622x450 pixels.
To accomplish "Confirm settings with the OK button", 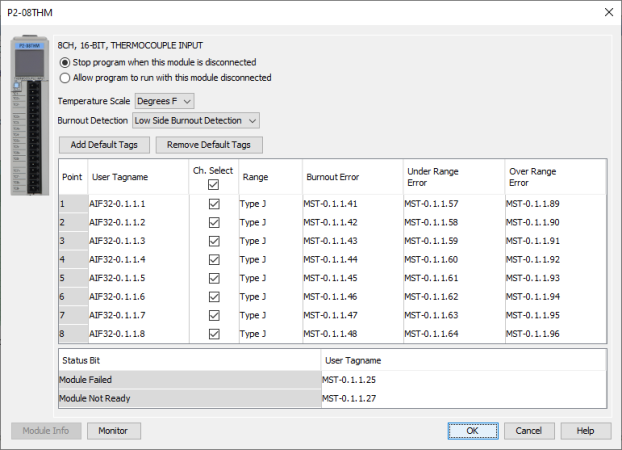I will coord(472,431).
